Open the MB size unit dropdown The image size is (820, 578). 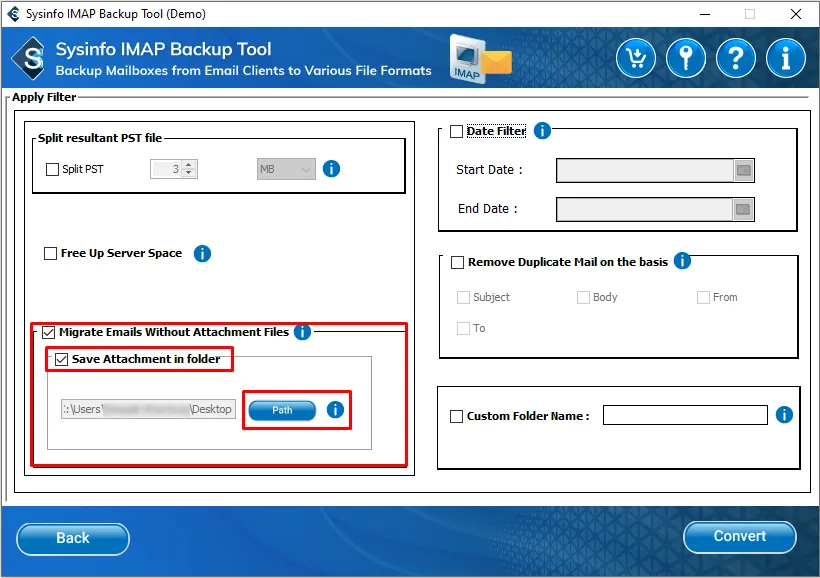pyautogui.click(x=286, y=169)
